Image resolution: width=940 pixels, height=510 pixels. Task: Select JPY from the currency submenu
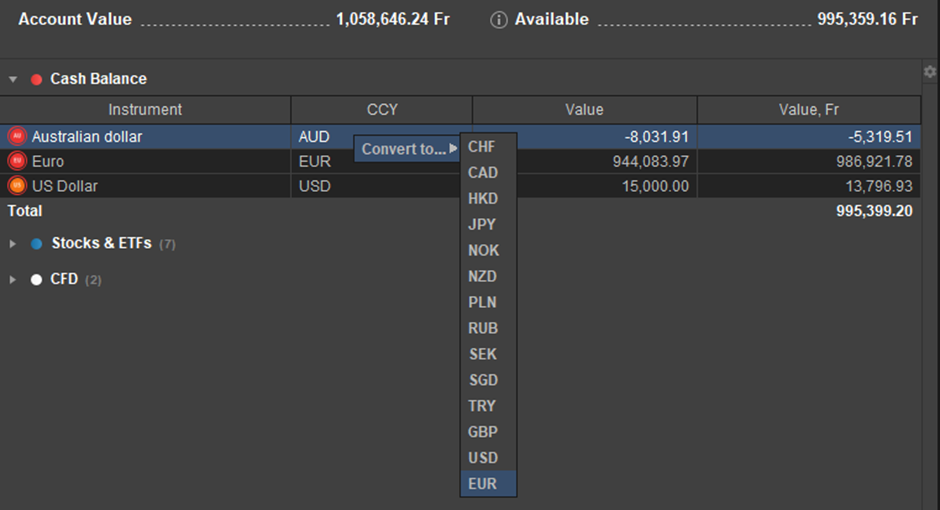tap(482, 225)
